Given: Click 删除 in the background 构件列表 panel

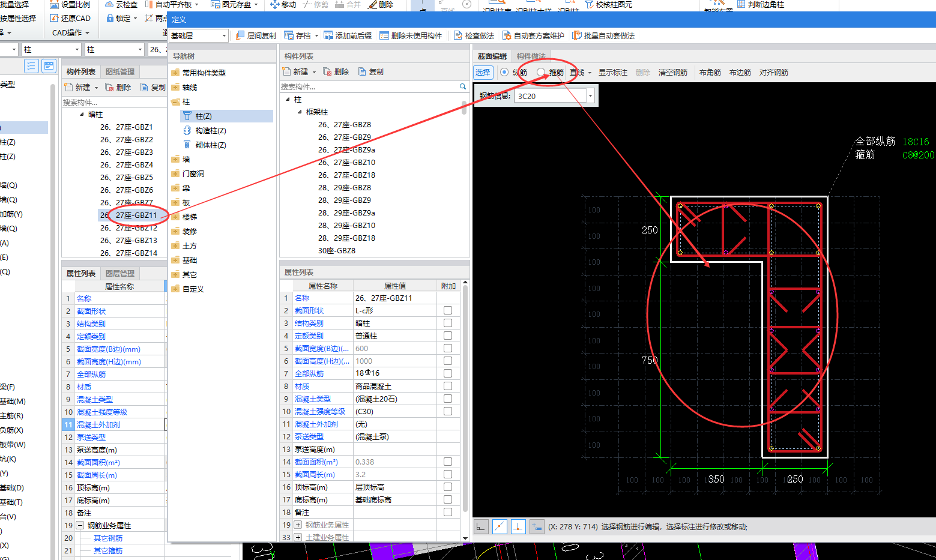Looking at the screenshot, I should 118,87.
